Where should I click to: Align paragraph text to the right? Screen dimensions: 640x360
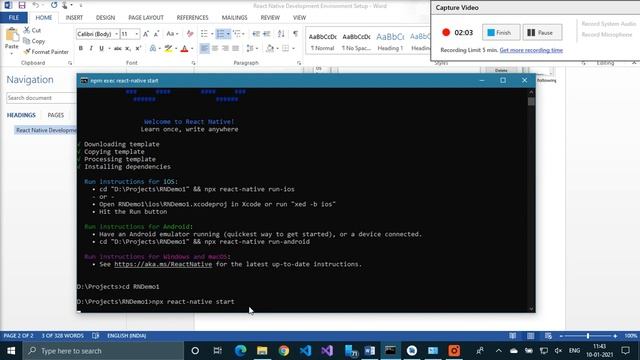[x=225, y=49]
